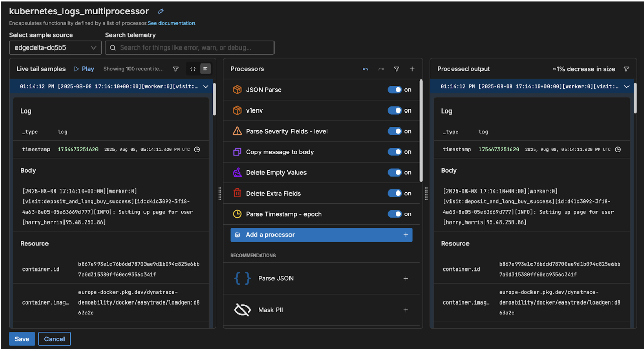Image resolution: width=644 pixels, height=351 pixels.
Task: Switch to JSON braces view in Live tail
Action: pyautogui.click(x=192, y=69)
